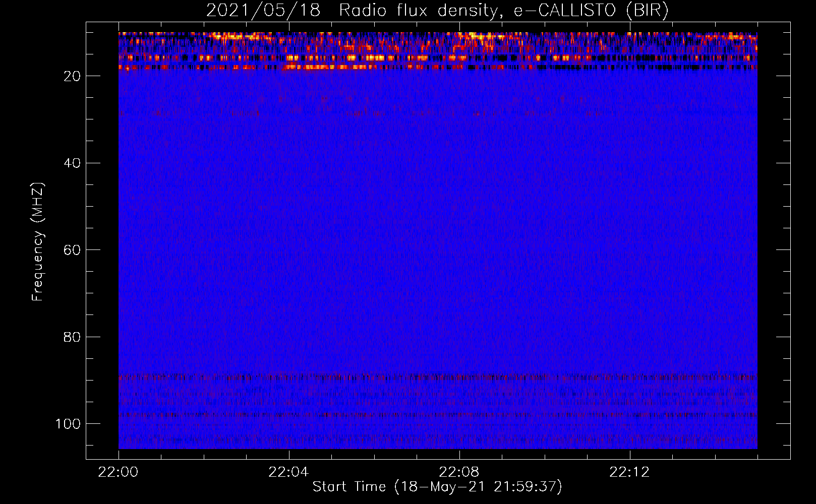Viewport: 816px width, 504px height.
Task: Click the '80' frequency tick label
Action: [72, 337]
